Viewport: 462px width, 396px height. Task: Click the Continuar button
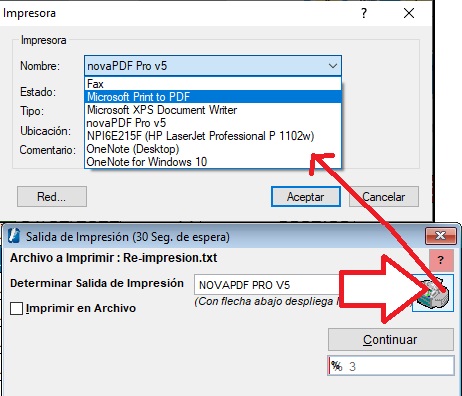click(391, 340)
